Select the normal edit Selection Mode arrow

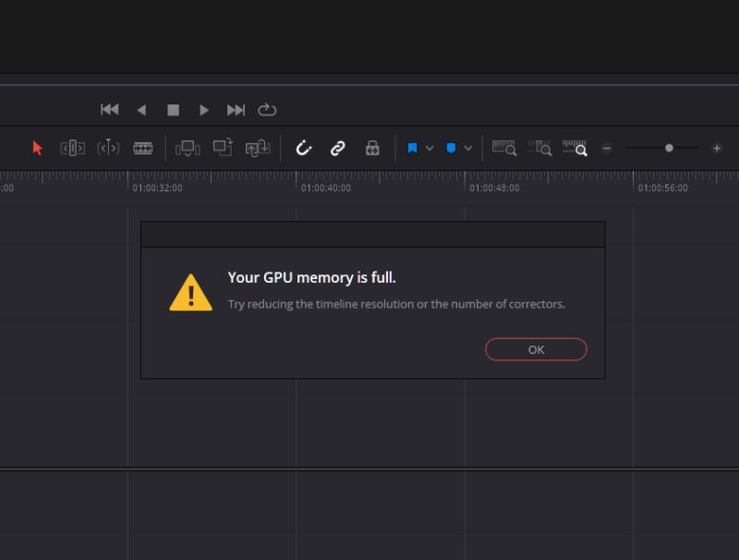[x=37, y=148]
